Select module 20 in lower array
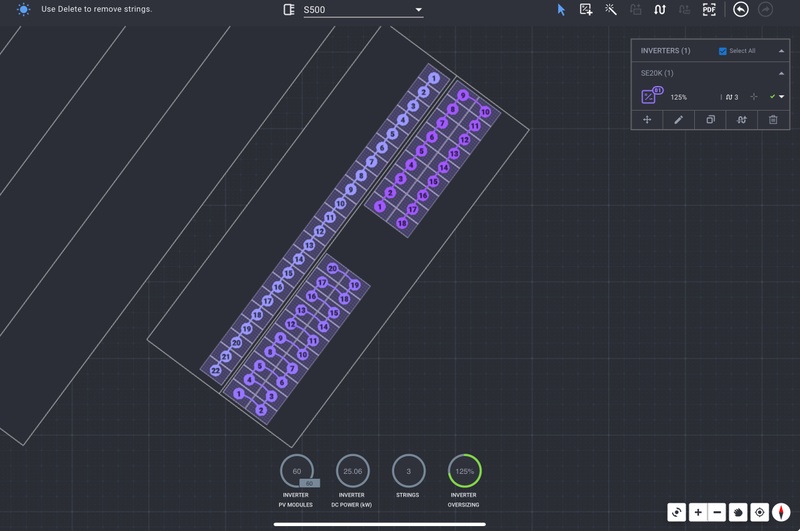 click(332, 268)
